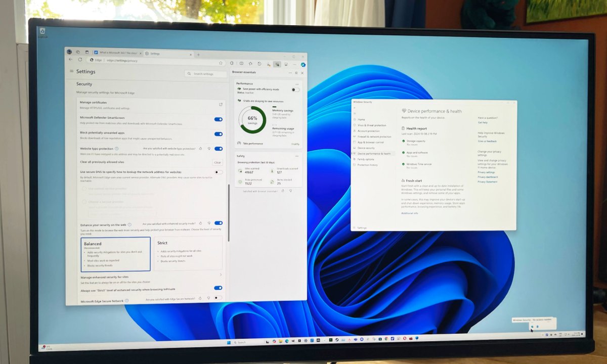607x364 pixels.
Task: Click the help icon beside Website typo protection
Action: pos(117,149)
